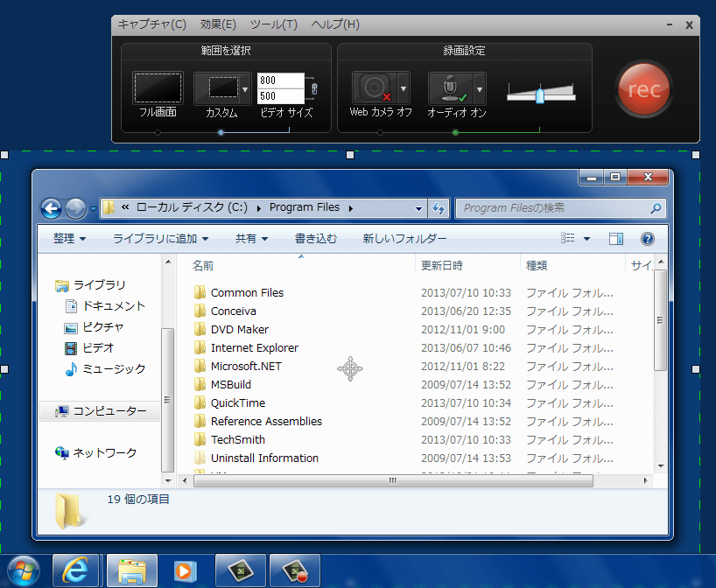Select the Uninstall Information folder
Viewport: 716px width, 588px height.
(264, 458)
